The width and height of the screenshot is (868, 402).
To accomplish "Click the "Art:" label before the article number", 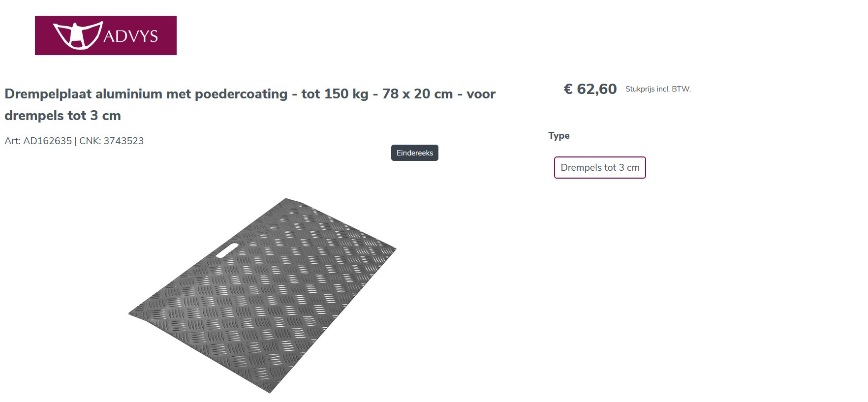I will click(12, 141).
